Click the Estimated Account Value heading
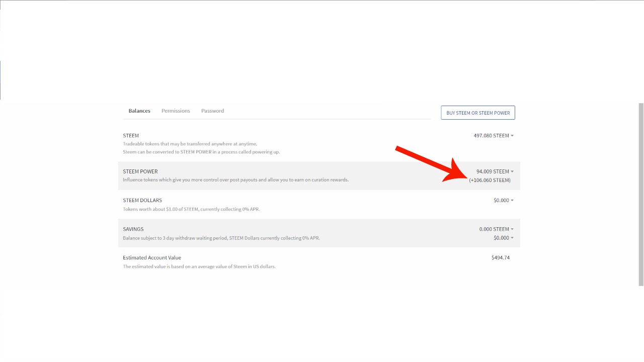Screen dimensions: 644x362 tap(152, 257)
